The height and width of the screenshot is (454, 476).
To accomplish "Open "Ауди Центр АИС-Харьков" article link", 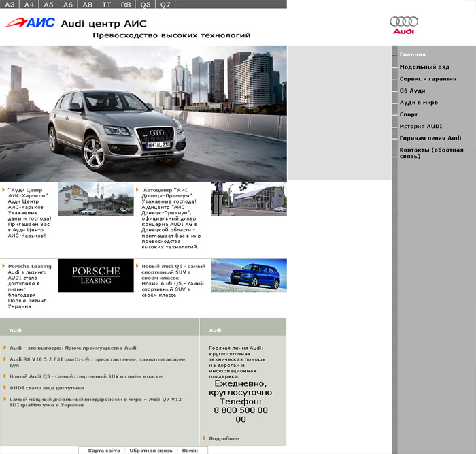I will tap(28, 193).
